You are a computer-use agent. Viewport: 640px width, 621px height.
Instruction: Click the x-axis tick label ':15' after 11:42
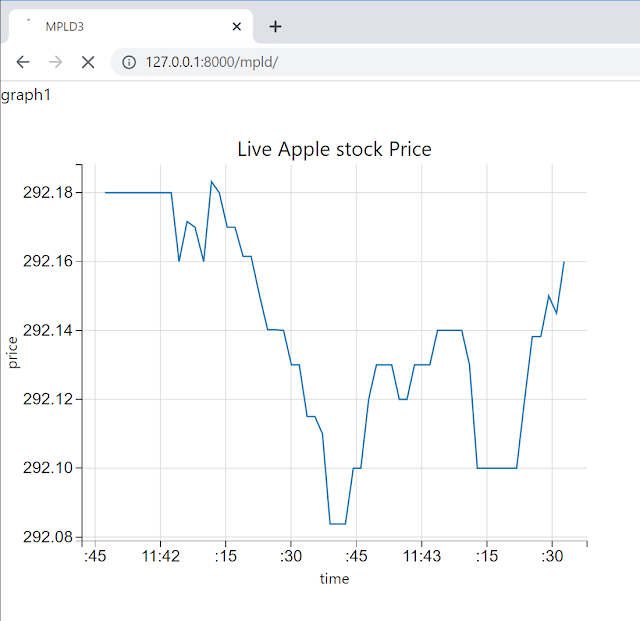pyautogui.click(x=226, y=556)
